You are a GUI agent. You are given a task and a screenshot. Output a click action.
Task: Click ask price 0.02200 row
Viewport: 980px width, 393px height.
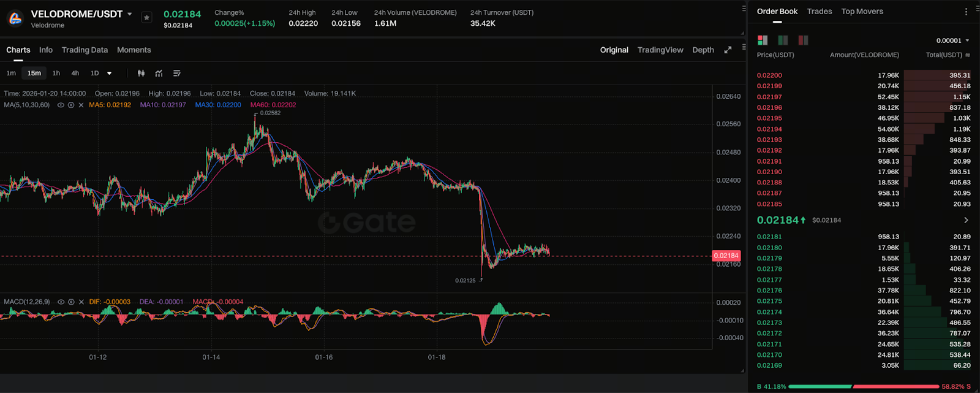864,75
